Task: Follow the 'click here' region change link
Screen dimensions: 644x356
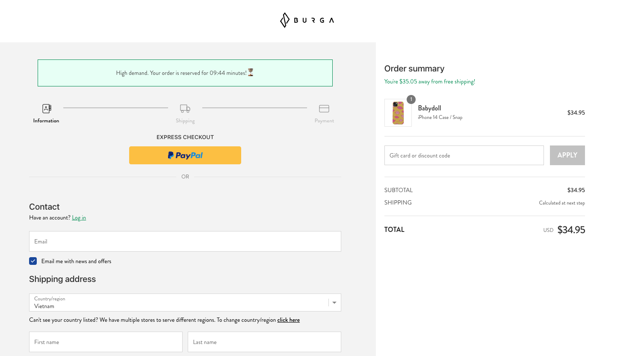Action: (x=289, y=320)
